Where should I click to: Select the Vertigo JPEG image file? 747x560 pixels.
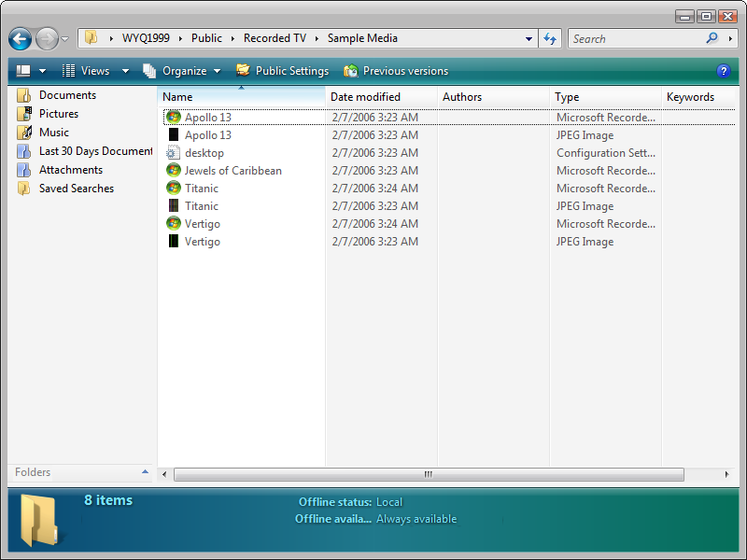[x=202, y=242]
